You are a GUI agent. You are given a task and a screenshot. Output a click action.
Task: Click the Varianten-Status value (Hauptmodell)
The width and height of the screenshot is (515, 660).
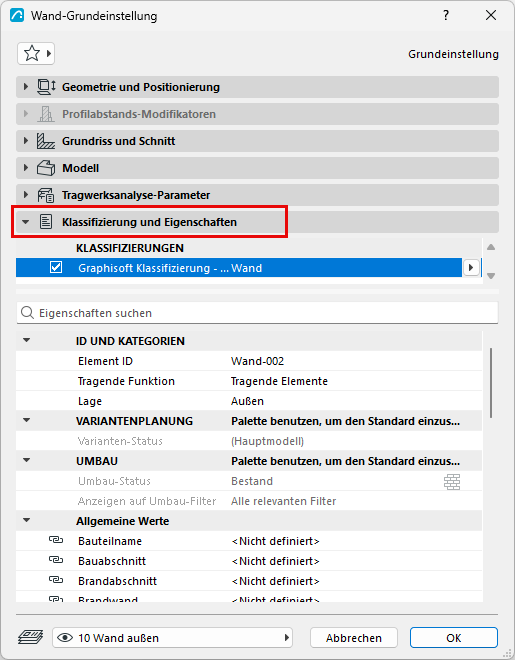click(268, 441)
